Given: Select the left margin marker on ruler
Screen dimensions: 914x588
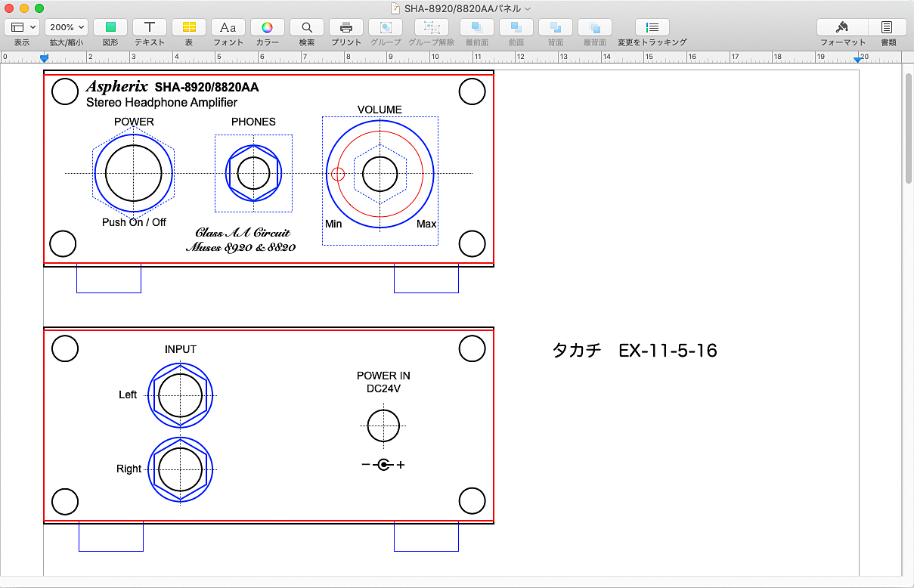Looking at the screenshot, I should coord(45,58).
